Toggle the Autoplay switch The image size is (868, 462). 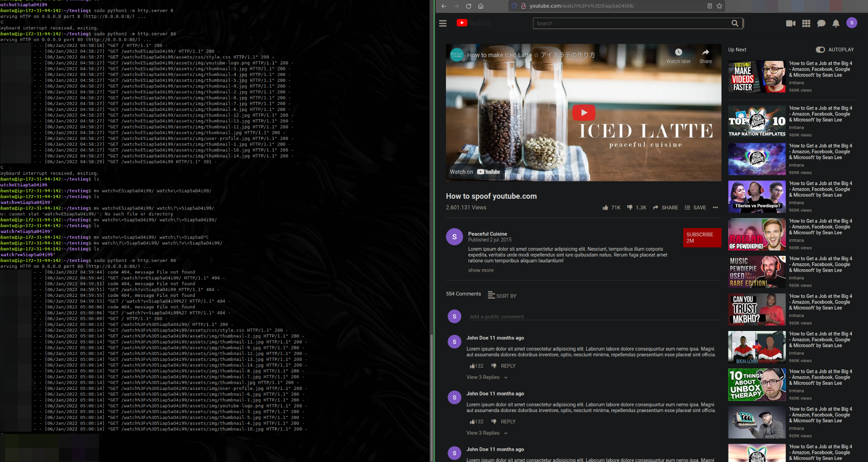[820, 50]
